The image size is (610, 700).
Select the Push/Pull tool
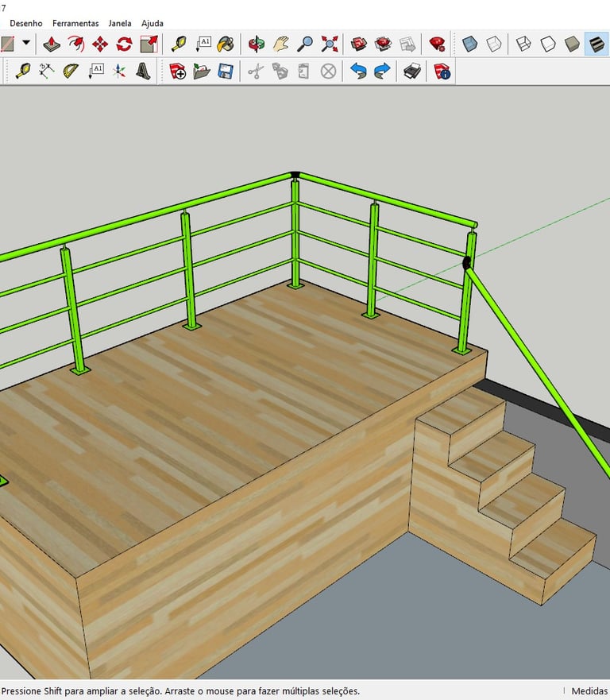point(52,44)
